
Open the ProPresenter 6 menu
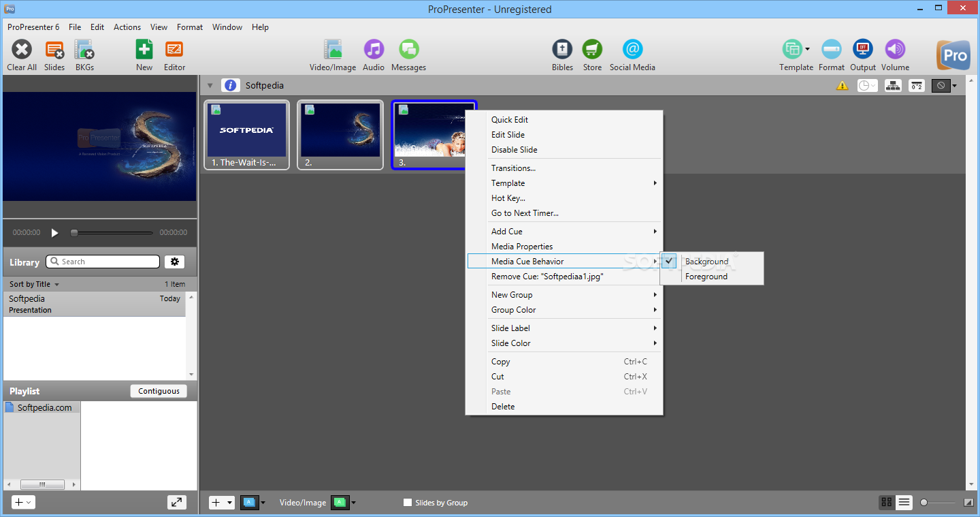pyautogui.click(x=33, y=27)
